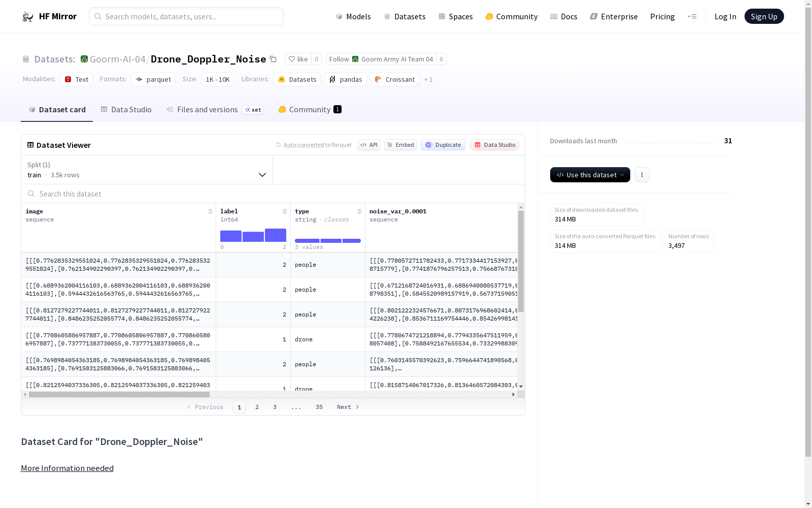
Task: Click the label histogram last bar
Action: (276, 235)
